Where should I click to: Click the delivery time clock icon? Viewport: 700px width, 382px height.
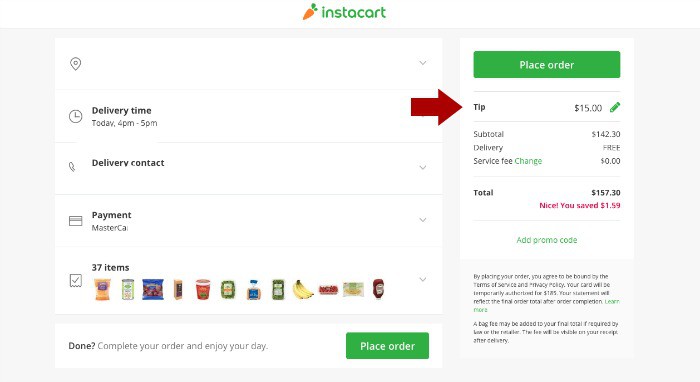coord(75,116)
